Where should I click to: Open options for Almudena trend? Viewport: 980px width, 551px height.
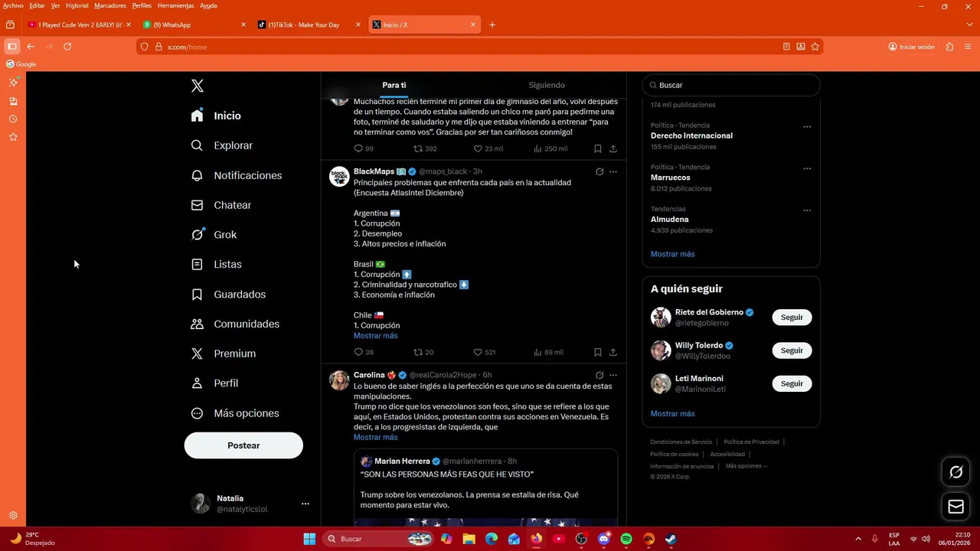[807, 210]
